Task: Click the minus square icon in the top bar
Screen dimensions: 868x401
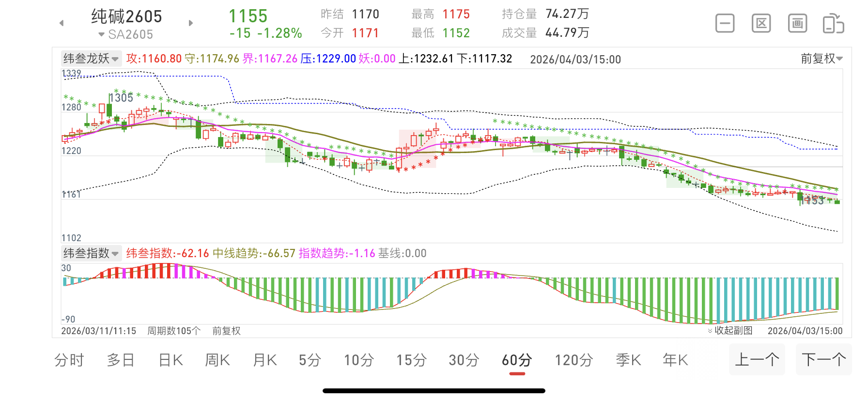Action: tap(725, 23)
